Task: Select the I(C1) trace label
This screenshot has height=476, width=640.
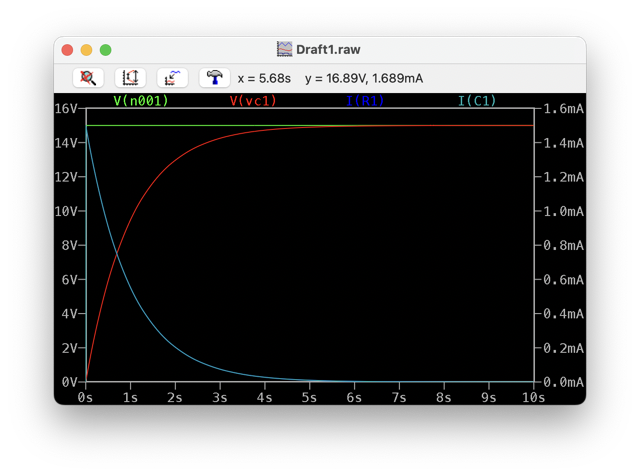Action: [x=477, y=100]
